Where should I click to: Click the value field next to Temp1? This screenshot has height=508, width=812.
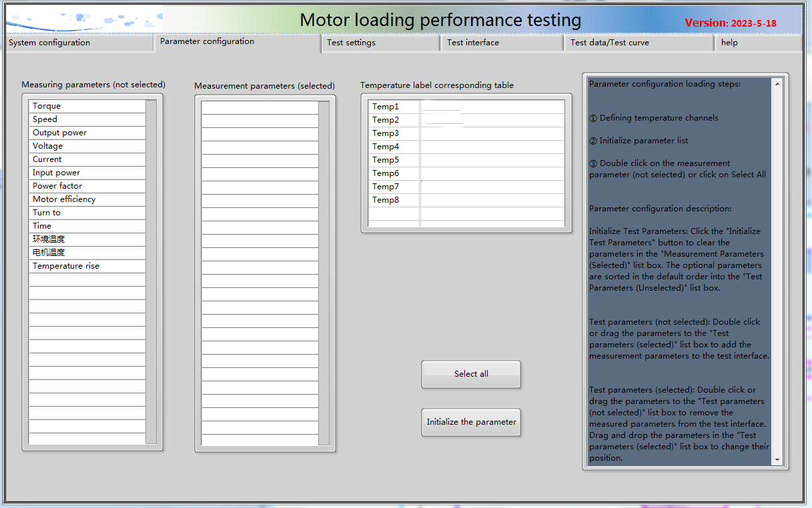492,107
